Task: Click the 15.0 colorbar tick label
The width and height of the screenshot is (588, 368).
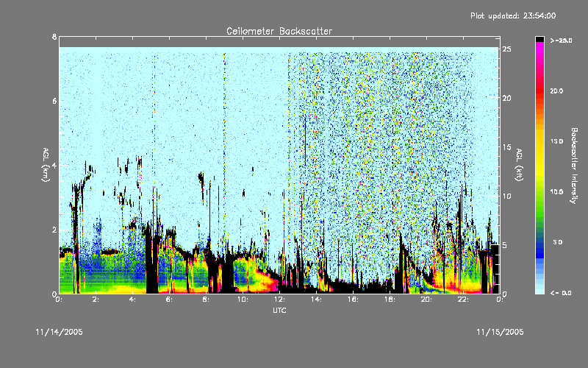Action: (x=556, y=141)
